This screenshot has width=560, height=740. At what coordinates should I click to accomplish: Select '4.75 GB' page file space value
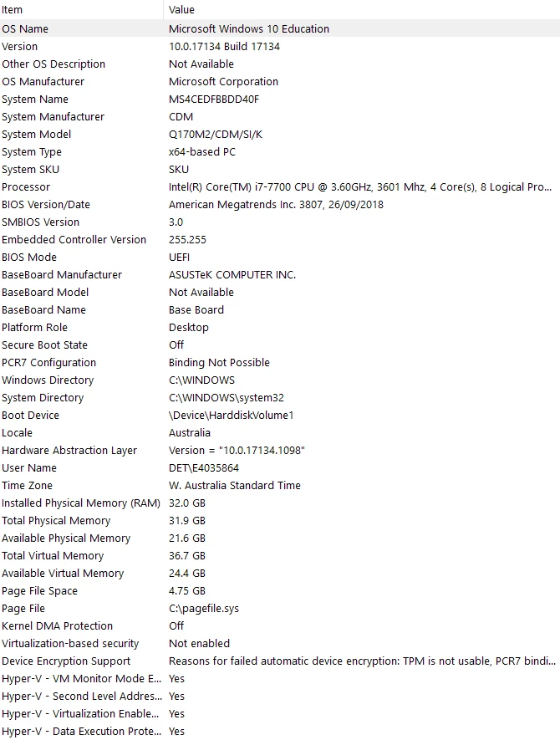tap(187, 590)
